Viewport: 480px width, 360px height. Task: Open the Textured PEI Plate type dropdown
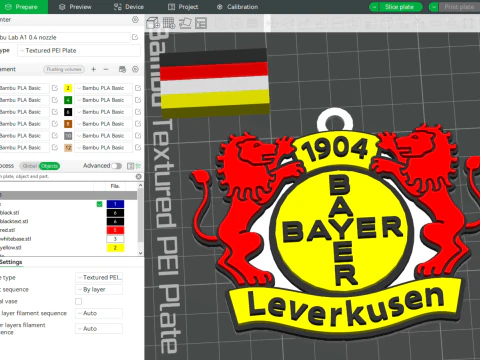[79, 51]
